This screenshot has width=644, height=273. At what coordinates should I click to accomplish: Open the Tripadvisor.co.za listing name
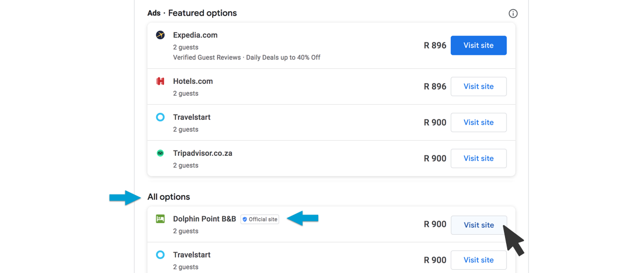tap(202, 153)
